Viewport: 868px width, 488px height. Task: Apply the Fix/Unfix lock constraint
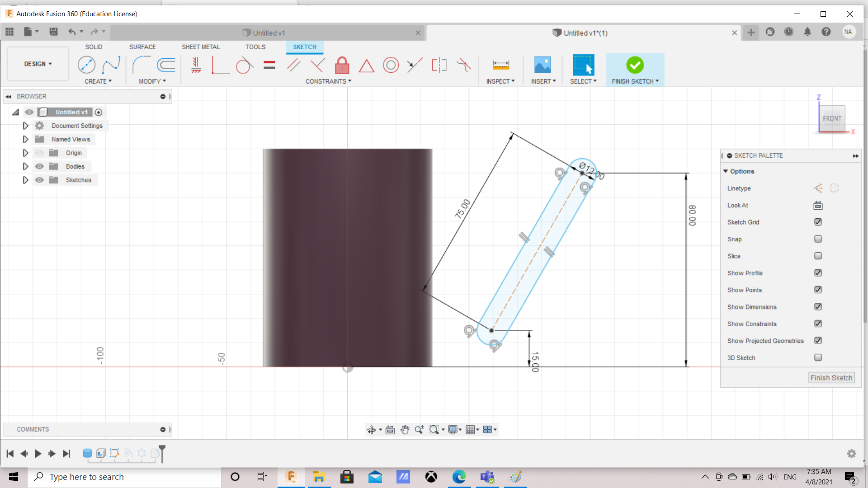(342, 65)
